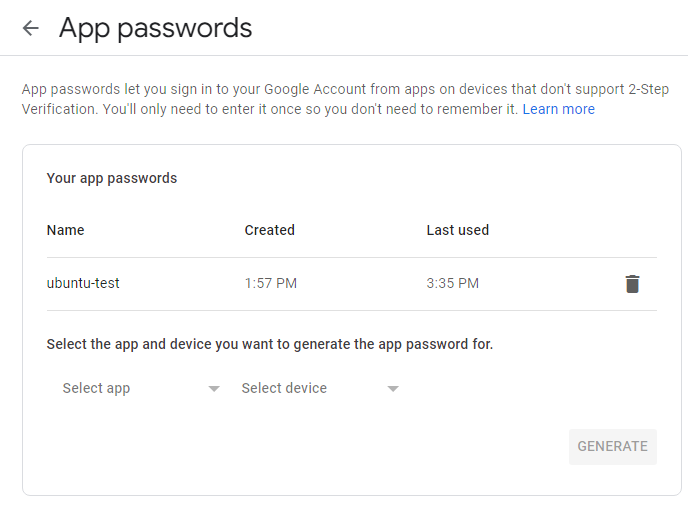
Task: Click the 'Select the app and device' instruction text
Action: click(x=270, y=344)
